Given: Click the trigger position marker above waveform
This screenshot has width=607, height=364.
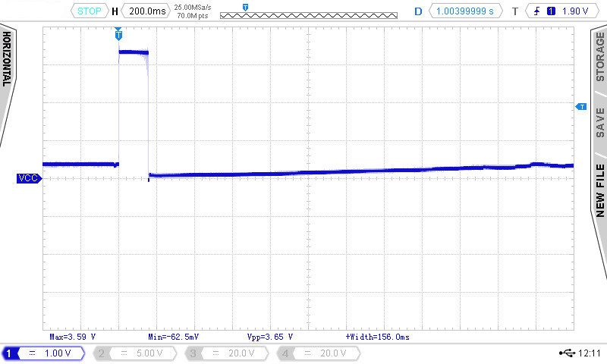Looking at the screenshot, I should pos(118,33).
